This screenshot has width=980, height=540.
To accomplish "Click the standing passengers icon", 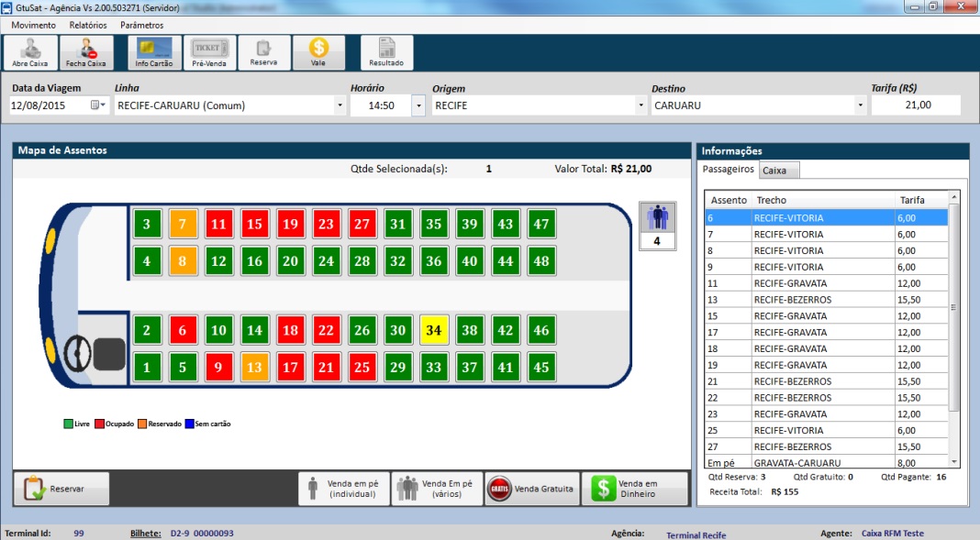I will (x=657, y=217).
